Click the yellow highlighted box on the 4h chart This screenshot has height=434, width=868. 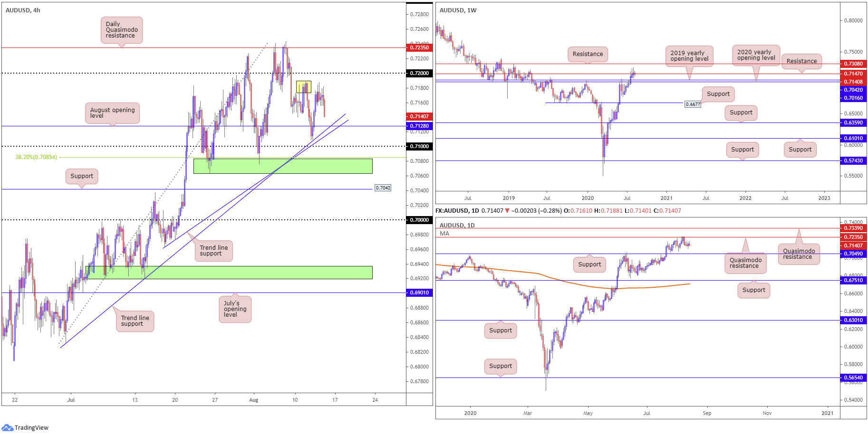click(304, 86)
